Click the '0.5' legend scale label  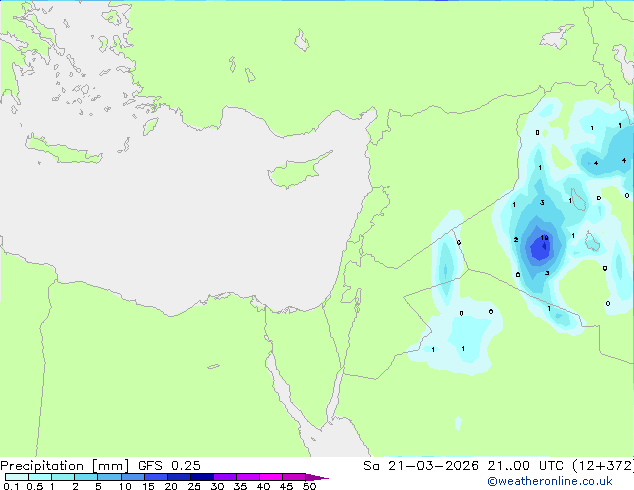pyautogui.click(x=35, y=486)
